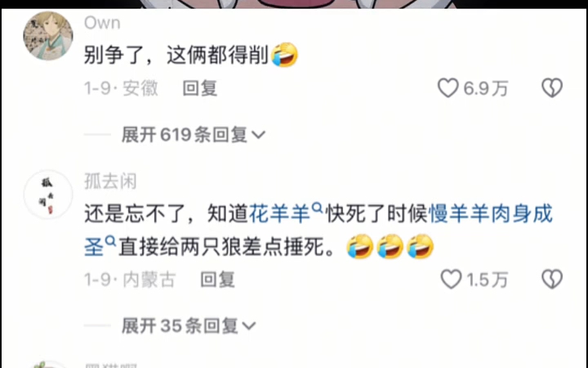Viewport: 588px width, 368px height.
Task: Open username 孤去闲's profile
Action: 110,182
